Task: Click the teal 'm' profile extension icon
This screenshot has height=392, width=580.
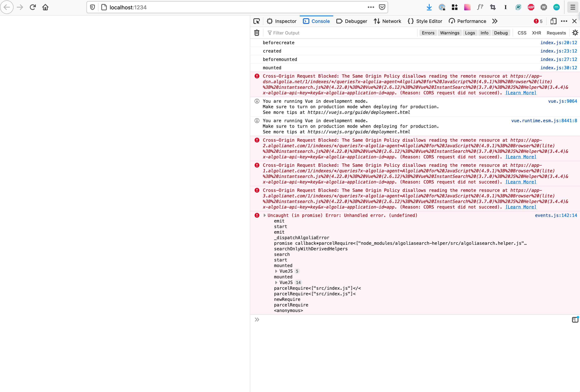Action: [556, 7]
